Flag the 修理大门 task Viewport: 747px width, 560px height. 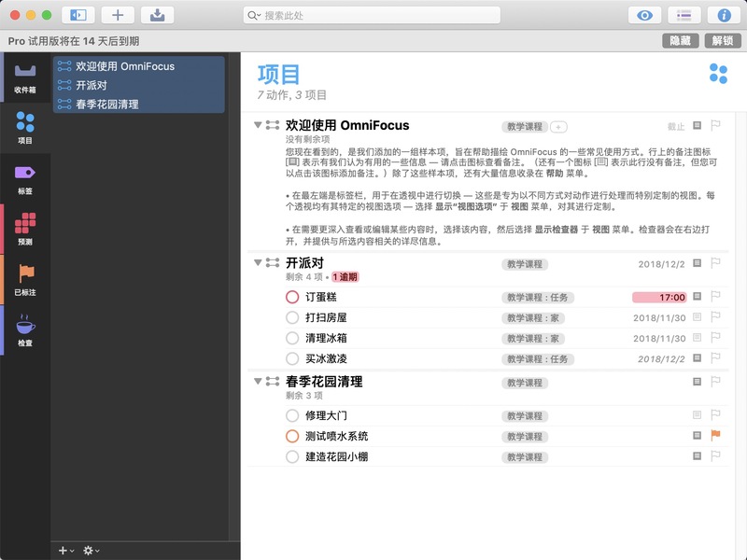715,414
